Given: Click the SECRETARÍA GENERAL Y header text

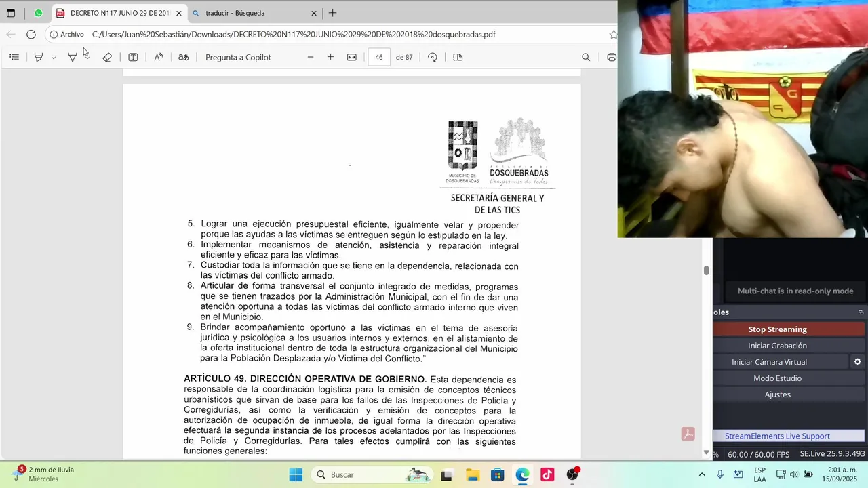Looking at the screenshot, I should [x=497, y=199].
